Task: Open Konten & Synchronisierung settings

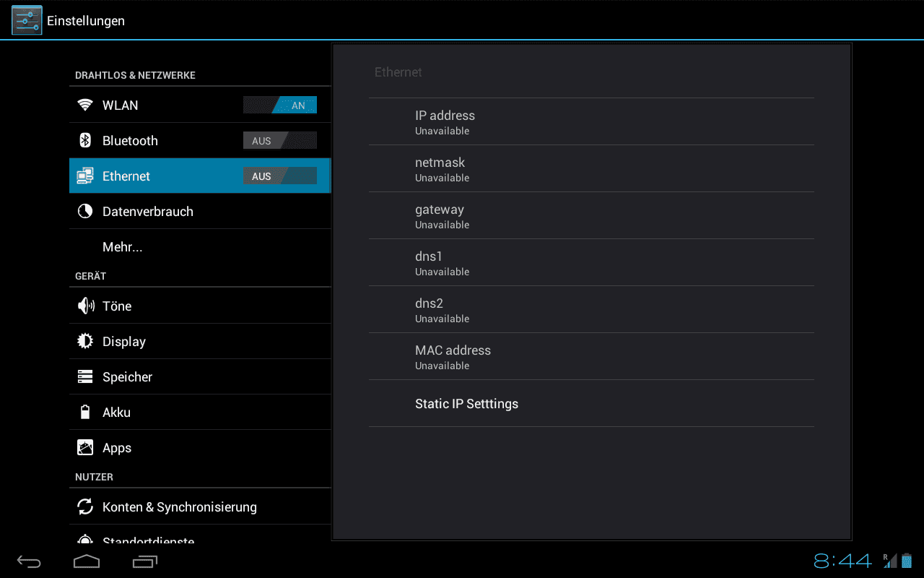Action: pos(200,506)
